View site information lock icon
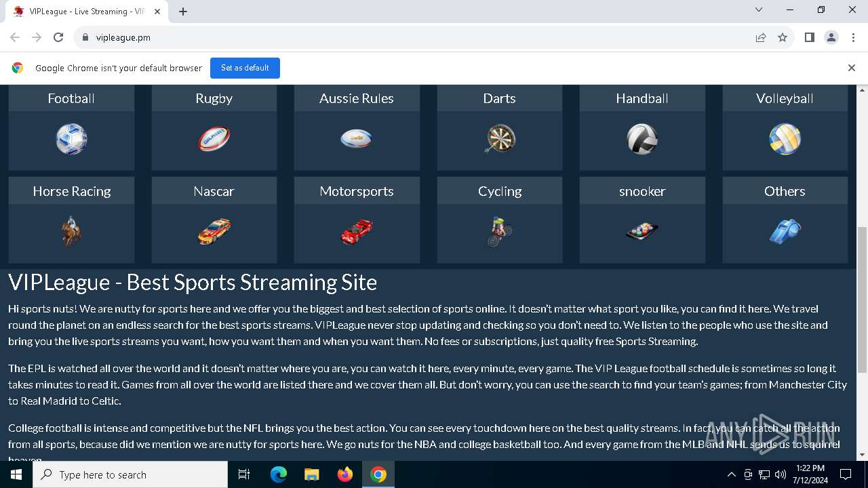Screen dimensions: 868x488 85,38
